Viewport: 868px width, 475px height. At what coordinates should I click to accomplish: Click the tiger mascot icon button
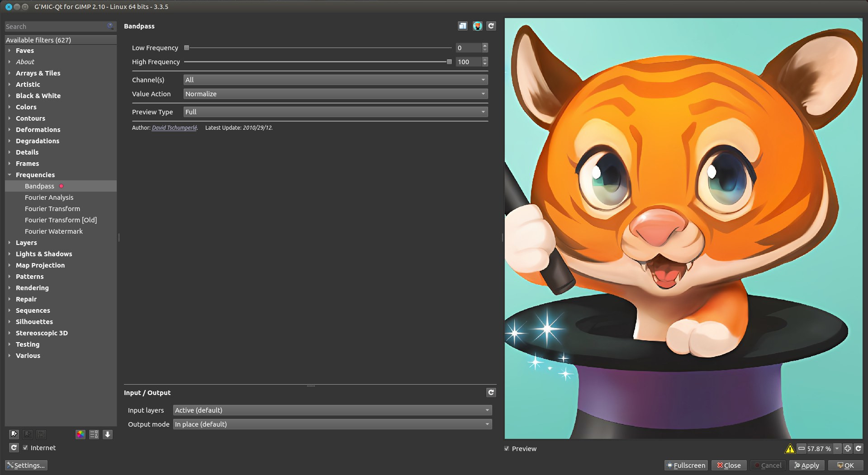pos(477,26)
